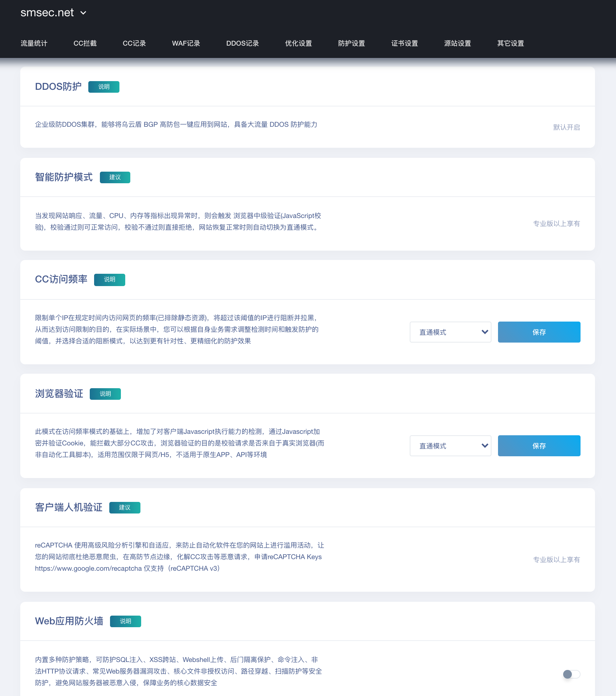Save the CC访问频率 setting
616x696 pixels.
(539, 332)
